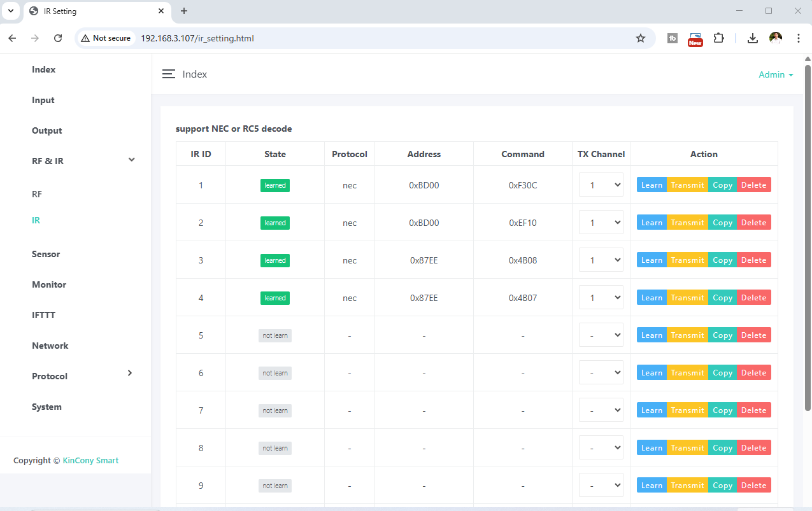Bookmark this page with the star icon

pos(640,38)
